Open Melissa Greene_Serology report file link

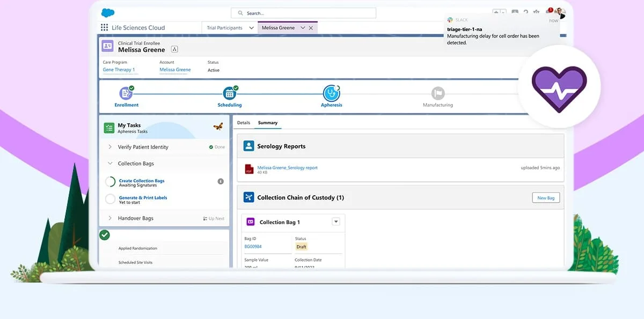(x=288, y=167)
